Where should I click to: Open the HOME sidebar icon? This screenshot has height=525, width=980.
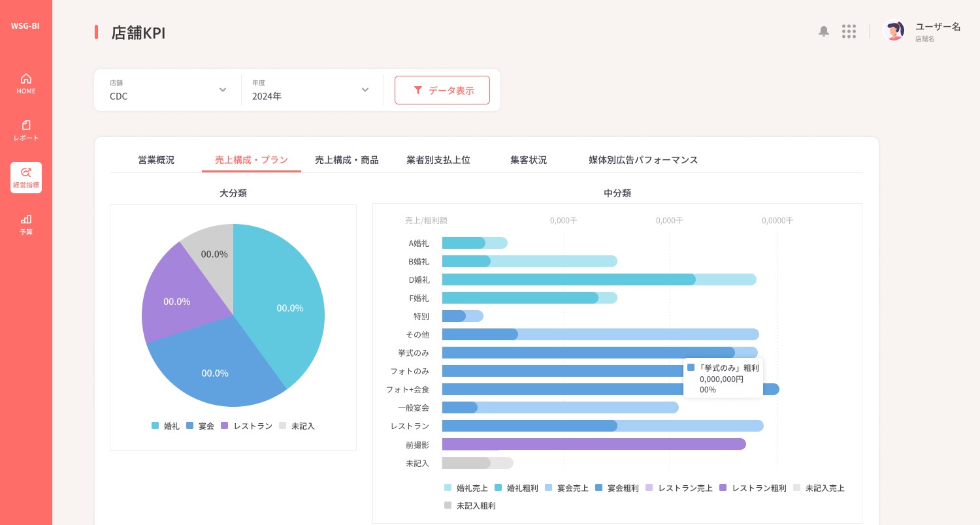26,83
